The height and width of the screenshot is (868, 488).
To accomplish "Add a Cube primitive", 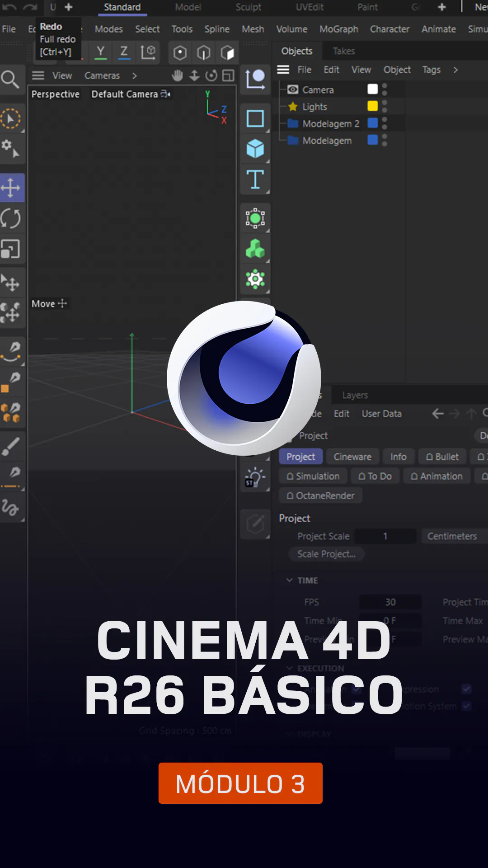I will click(255, 148).
